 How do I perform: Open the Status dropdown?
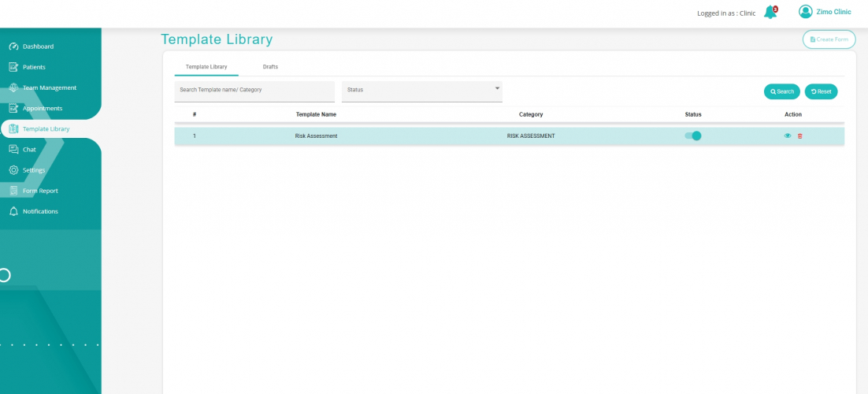click(422, 91)
